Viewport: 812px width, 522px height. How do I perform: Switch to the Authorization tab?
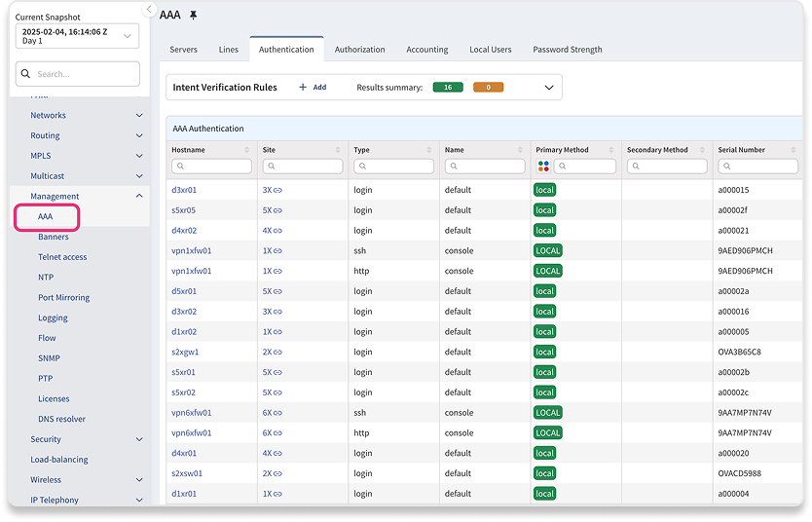[x=359, y=50]
